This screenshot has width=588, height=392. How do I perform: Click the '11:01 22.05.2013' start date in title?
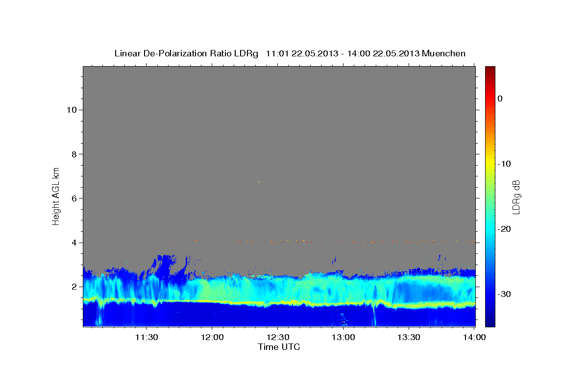(302, 53)
